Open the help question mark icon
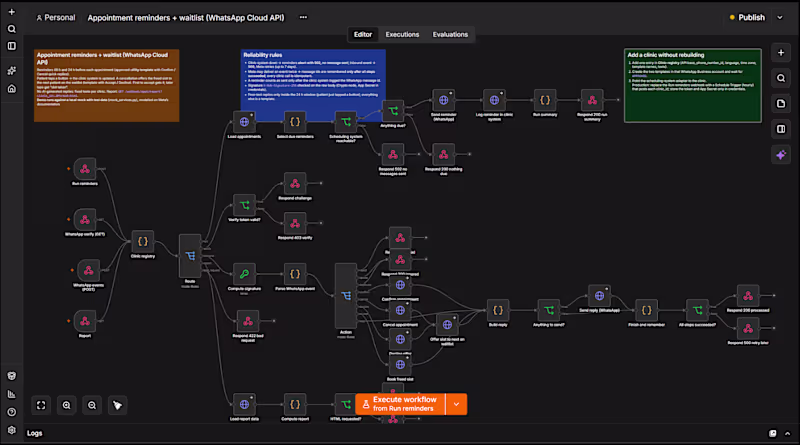Viewport: 800px width, 445px height. [x=12, y=412]
